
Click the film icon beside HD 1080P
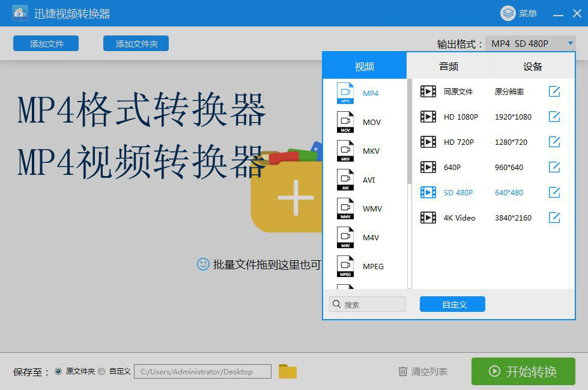coord(428,117)
